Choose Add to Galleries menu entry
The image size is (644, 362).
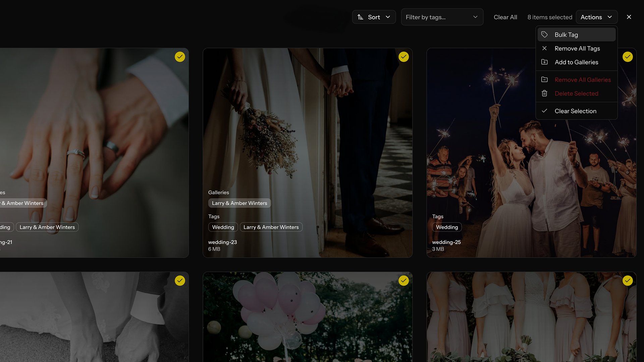[576, 62]
